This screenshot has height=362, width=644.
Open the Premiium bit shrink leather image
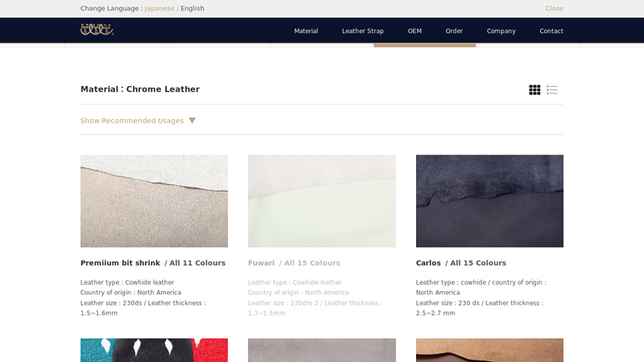[154, 201]
